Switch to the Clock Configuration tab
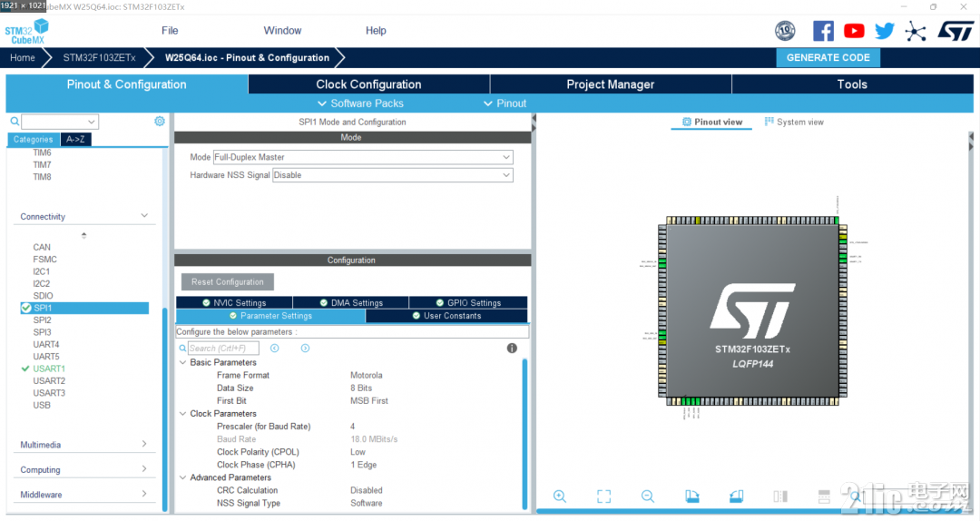 point(368,84)
